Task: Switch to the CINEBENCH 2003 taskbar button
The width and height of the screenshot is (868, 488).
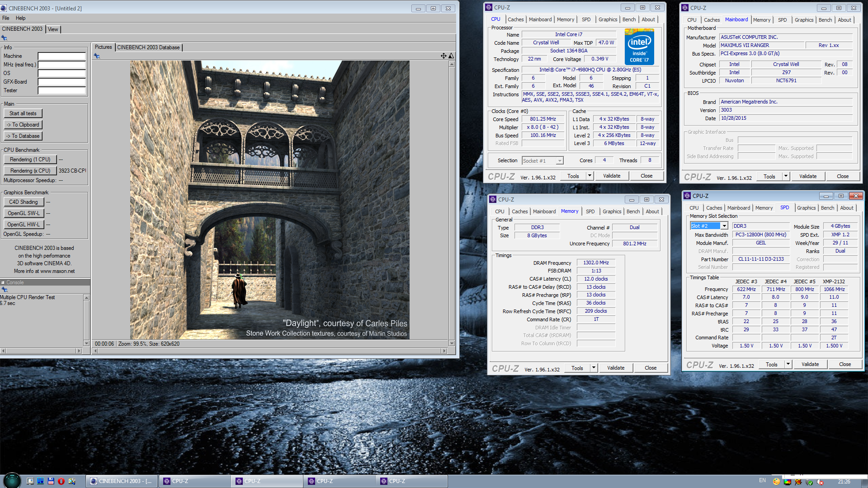Action: point(122,481)
